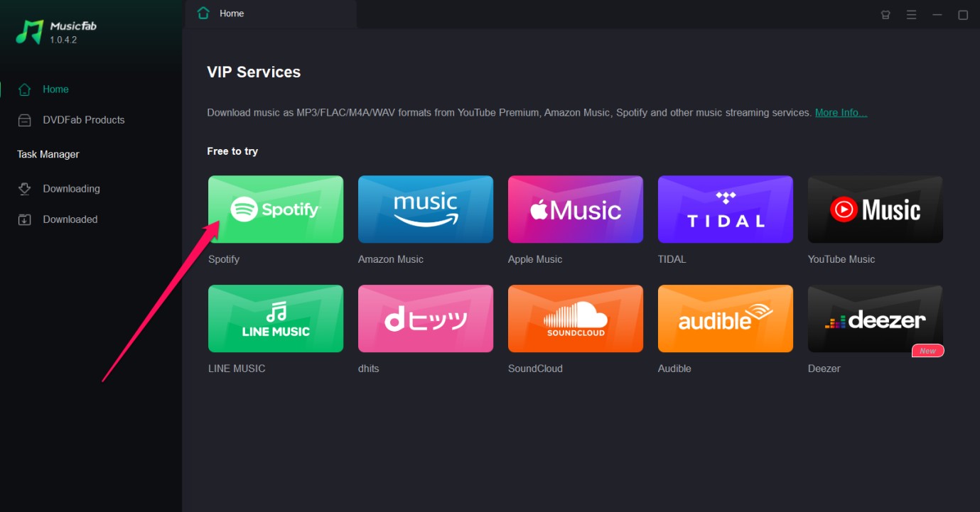Click the DVDFab Products box icon
The width and height of the screenshot is (980, 512).
[x=25, y=120]
